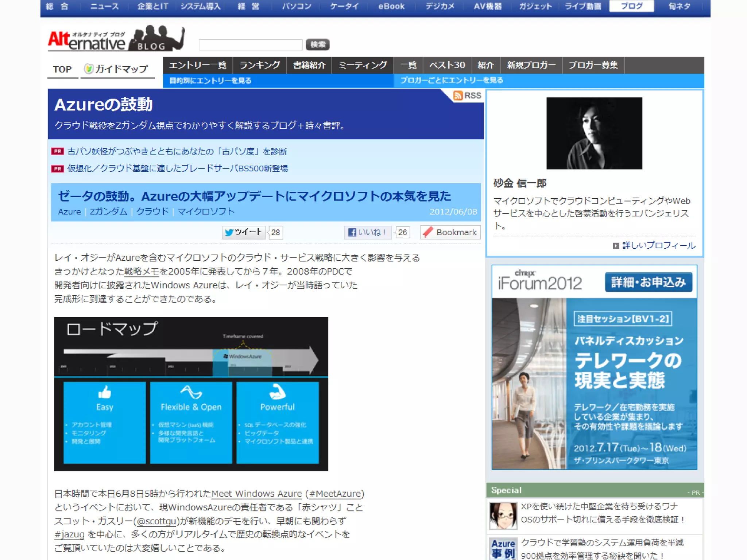Click the search text input field
This screenshot has width=747, height=560.
tap(250, 45)
